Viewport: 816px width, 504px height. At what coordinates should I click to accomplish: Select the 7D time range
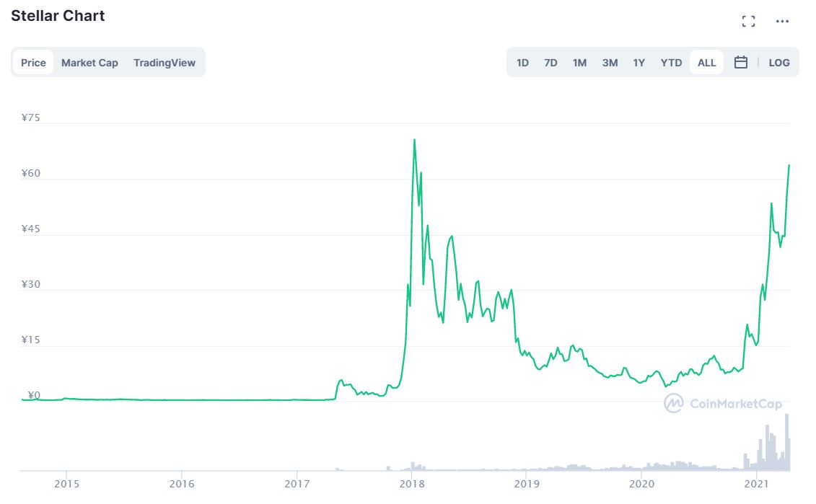(x=550, y=63)
